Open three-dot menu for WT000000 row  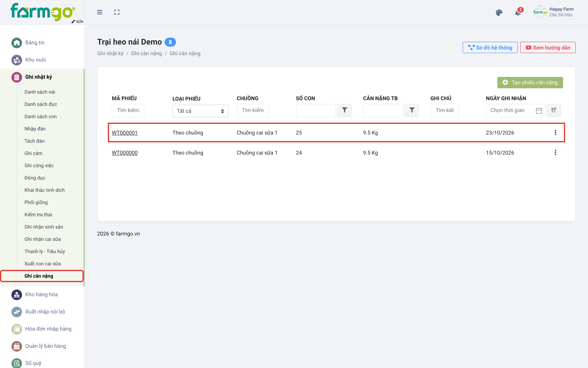556,153
